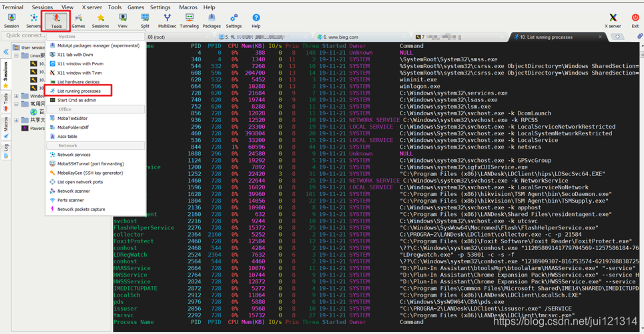Click the new-tab button after last tab
Screen dimensions: 644x334
point(617,37)
